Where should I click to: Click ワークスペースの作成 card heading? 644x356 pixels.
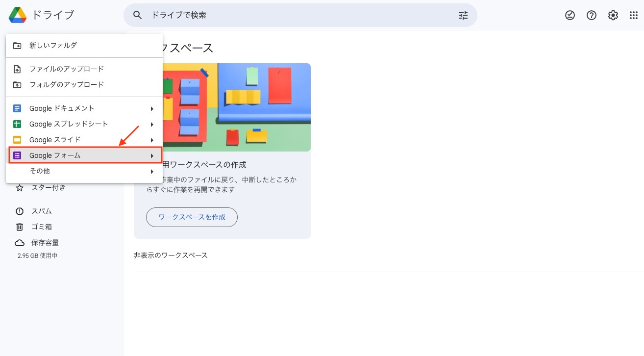[x=205, y=164]
